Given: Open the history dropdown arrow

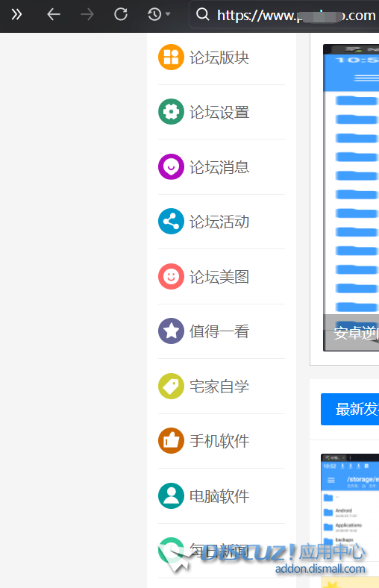Looking at the screenshot, I should coord(168,14).
